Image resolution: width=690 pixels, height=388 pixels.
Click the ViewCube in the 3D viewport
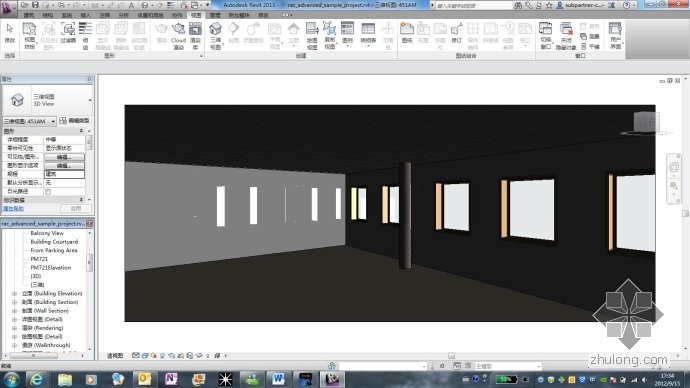[x=646, y=123]
